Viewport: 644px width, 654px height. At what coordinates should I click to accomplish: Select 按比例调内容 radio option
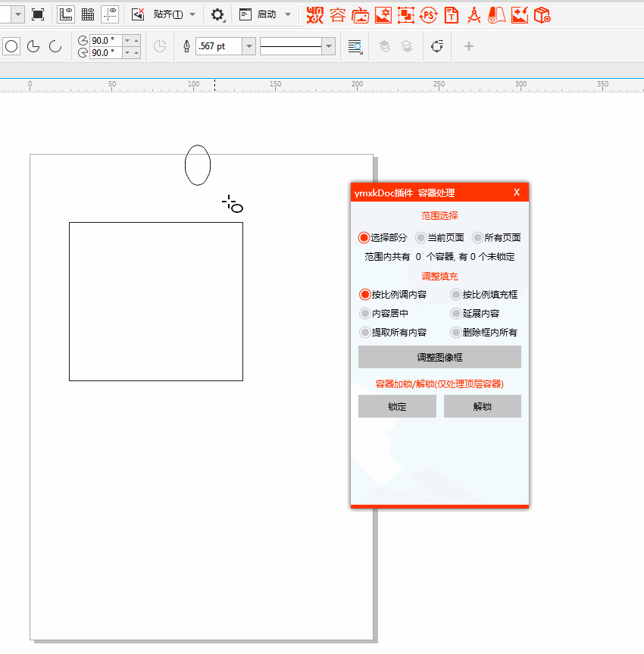[365, 295]
